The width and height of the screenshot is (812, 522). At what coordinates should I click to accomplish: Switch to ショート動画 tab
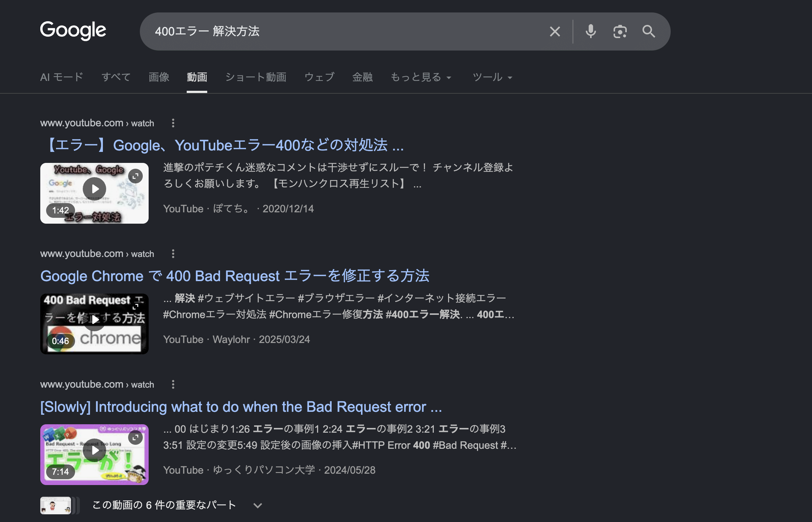pos(256,77)
